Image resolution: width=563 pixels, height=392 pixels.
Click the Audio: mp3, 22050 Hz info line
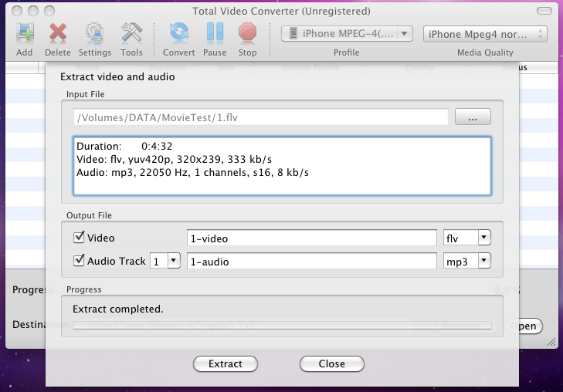pyautogui.click(x=192, y=173)
